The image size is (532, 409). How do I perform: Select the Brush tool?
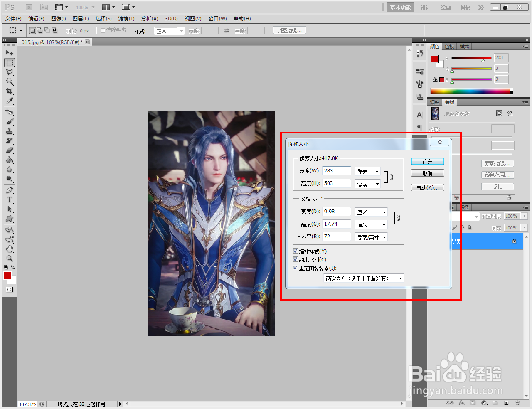[10, 122]
